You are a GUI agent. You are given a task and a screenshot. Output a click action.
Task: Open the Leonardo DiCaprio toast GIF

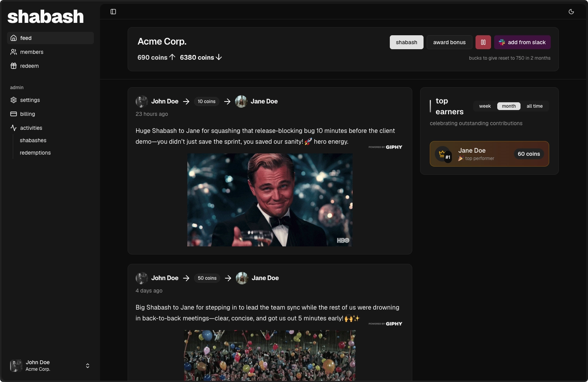coord(270,200)
